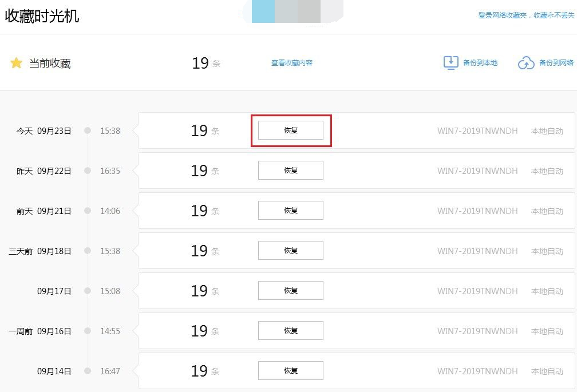This screenshot has height=392, width=577.
Task: Click the timeline dot for 09月22日
Action: tap(88, 171)
